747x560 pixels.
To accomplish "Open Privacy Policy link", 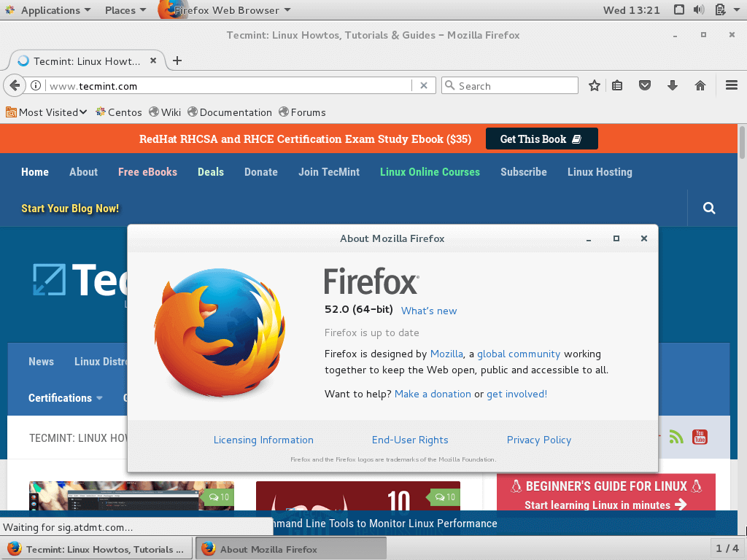I will click(x=539, y=440).
